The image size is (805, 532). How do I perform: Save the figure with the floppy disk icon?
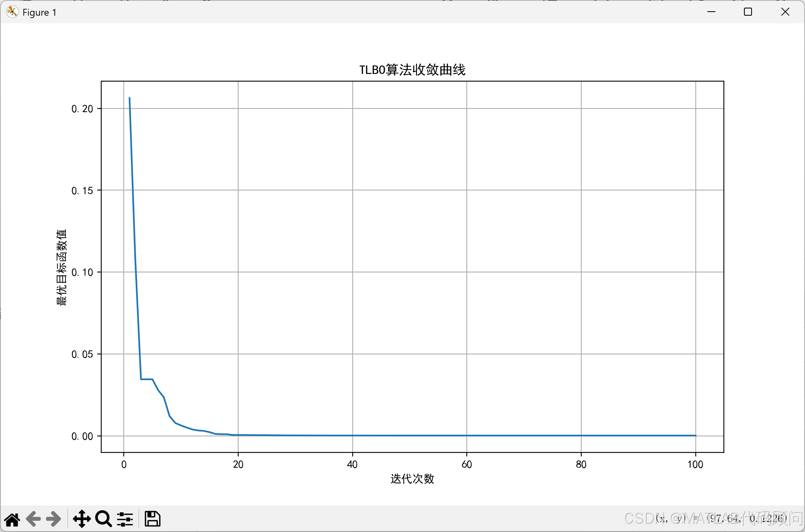pos(153,519)
